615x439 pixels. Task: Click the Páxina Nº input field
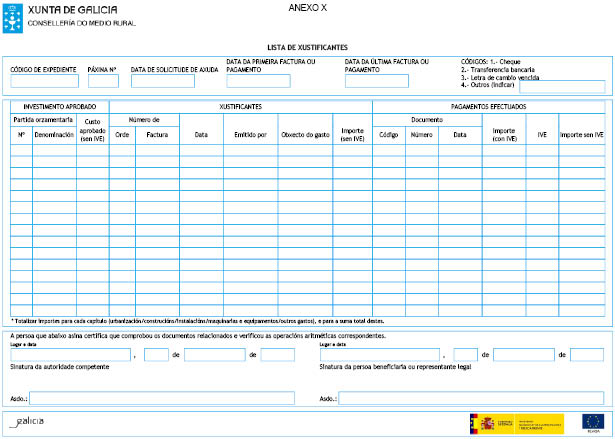tap(103, 81)
